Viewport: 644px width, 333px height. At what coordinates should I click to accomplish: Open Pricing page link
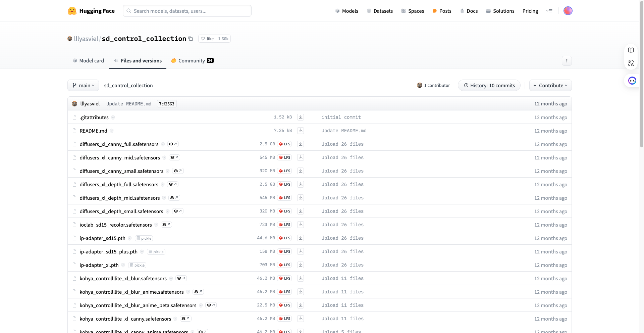[530, 11]
